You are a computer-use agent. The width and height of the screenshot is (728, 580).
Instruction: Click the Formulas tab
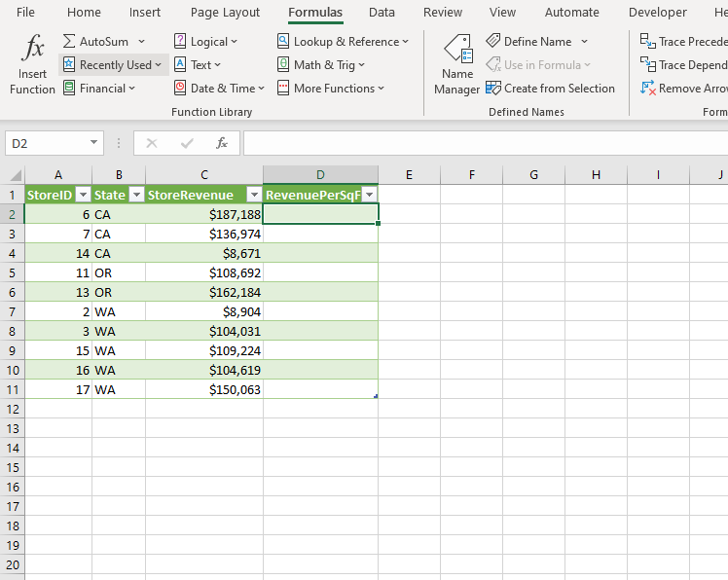(x=315, y=12)
